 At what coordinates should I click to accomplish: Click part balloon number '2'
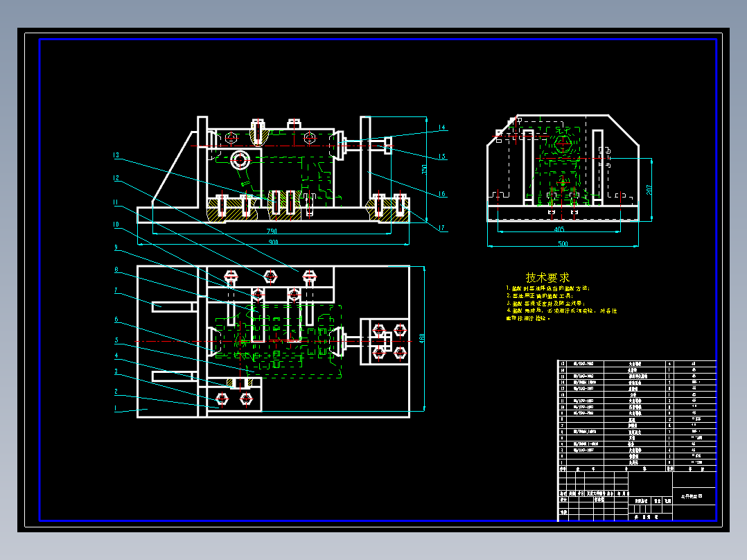(x=116, y=392)
